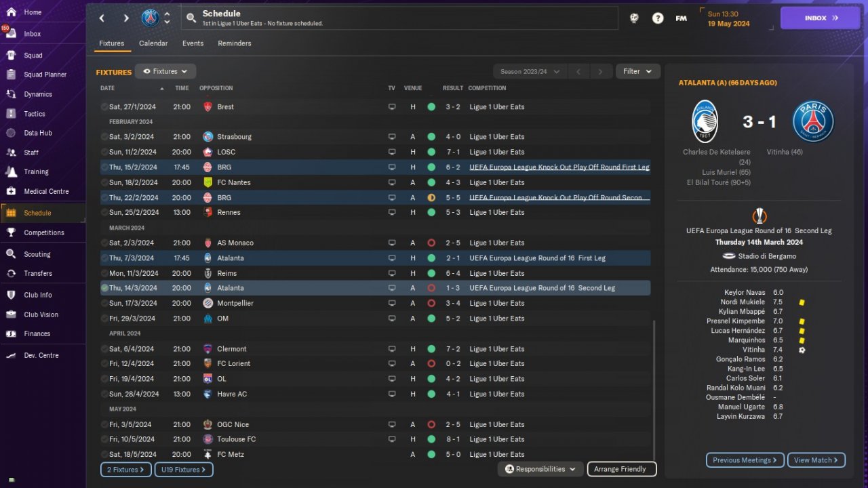Open Club Vision sidebar icon
This screenshot has width=868, height=488.
click(x=11, y=314)
